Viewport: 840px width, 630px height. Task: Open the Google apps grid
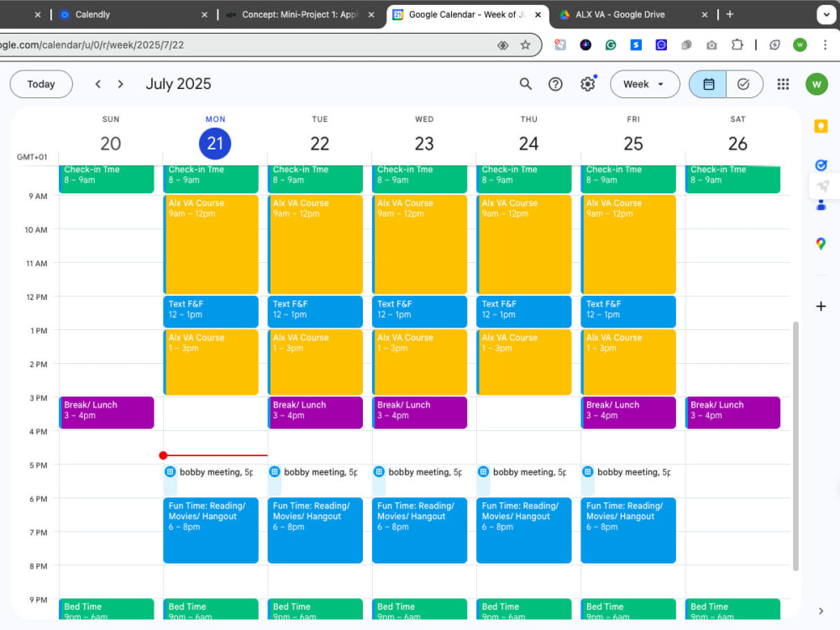coord(783,84)
